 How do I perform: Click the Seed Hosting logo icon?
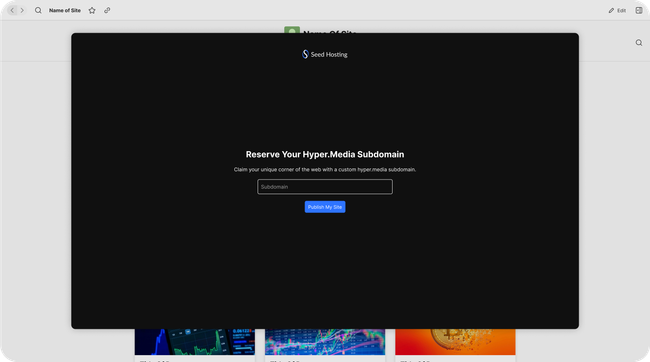[x=305, y=54]
